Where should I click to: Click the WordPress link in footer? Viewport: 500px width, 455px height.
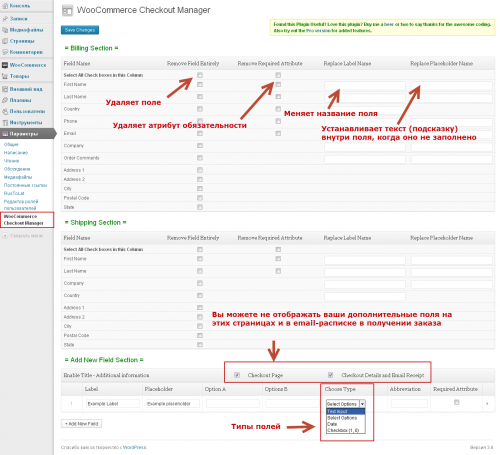point(135,447)
